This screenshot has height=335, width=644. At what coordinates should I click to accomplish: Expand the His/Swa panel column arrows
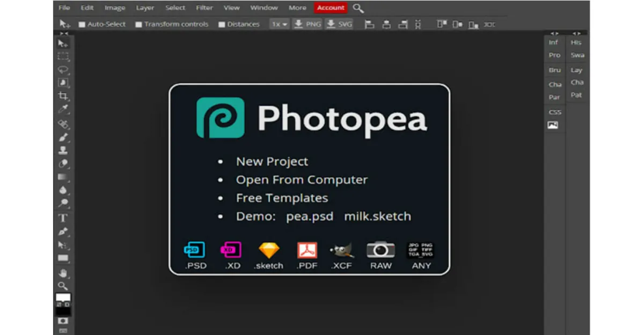(x=577, y=33)
